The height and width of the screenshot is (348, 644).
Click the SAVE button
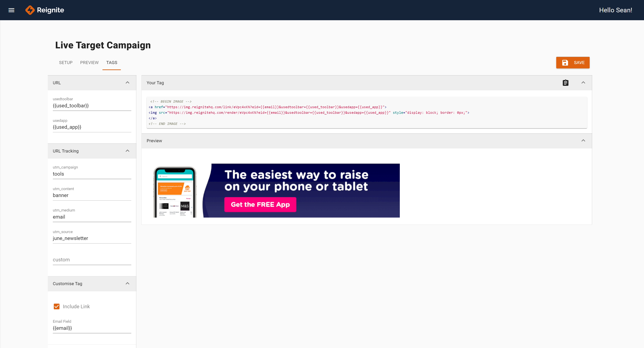pyautogui.click(x=572, y=62)
